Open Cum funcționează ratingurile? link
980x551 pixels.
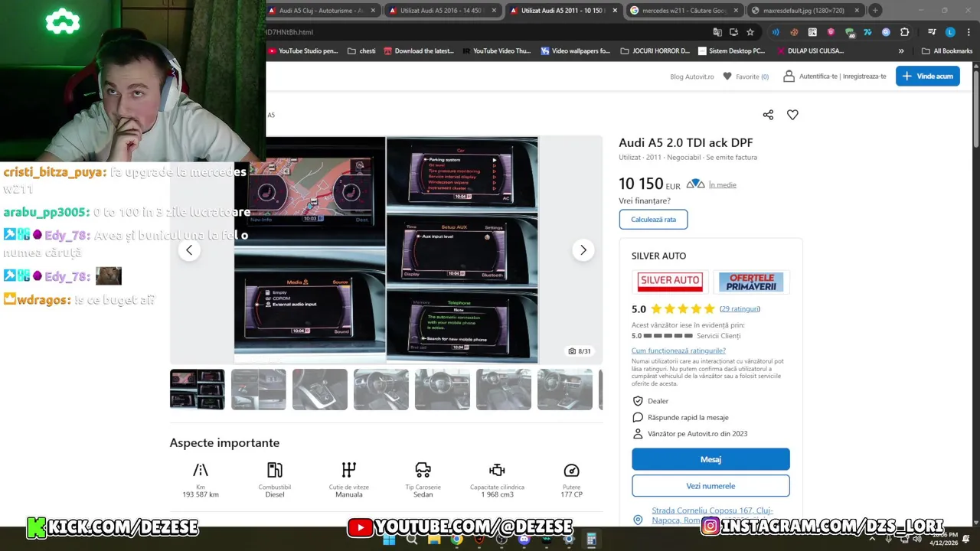[678, 350]
